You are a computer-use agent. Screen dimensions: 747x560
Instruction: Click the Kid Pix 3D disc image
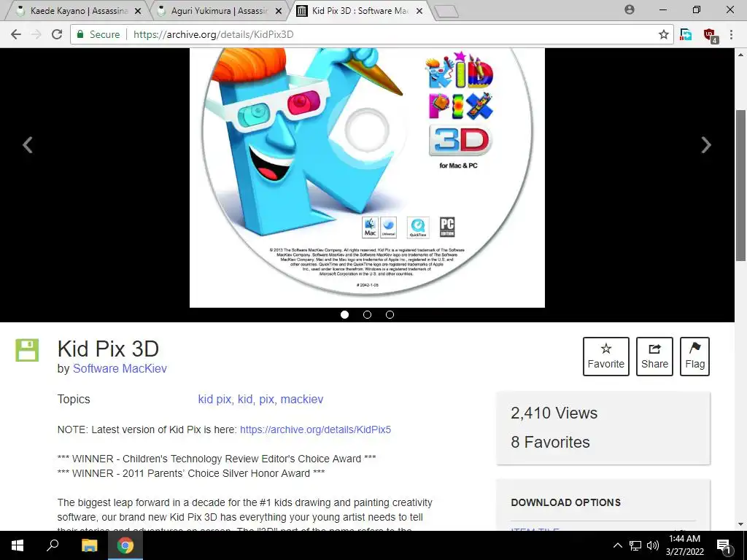click(368, 178)
